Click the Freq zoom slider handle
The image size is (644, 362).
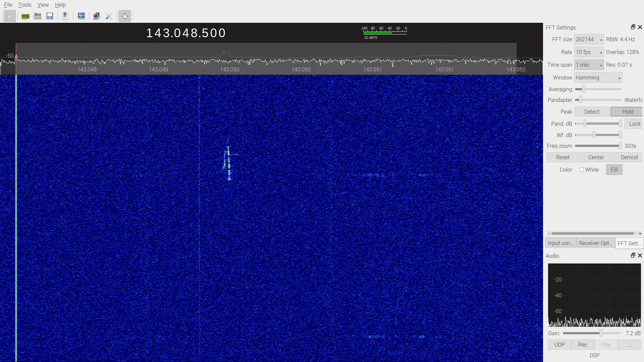pyautogui.click(x=620, y=146)
